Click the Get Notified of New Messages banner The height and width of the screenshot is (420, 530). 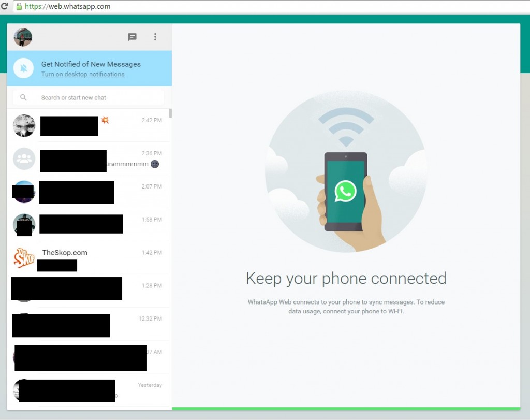[x=91, y=64]
